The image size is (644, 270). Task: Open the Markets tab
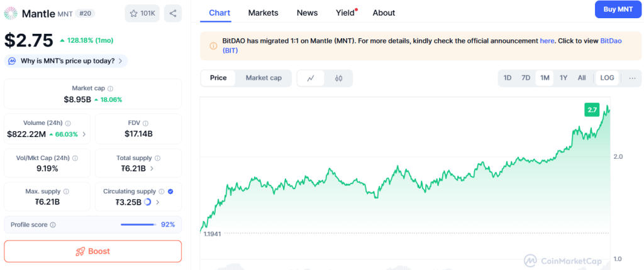(x=263, y=13)
